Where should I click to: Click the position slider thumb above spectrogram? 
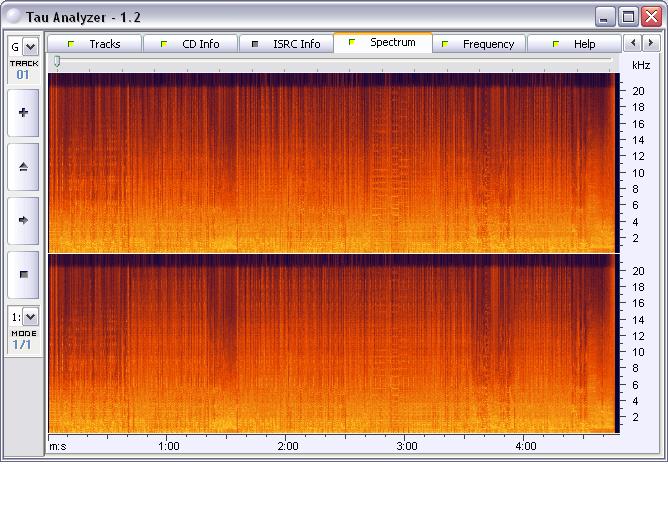pos(57,62)
